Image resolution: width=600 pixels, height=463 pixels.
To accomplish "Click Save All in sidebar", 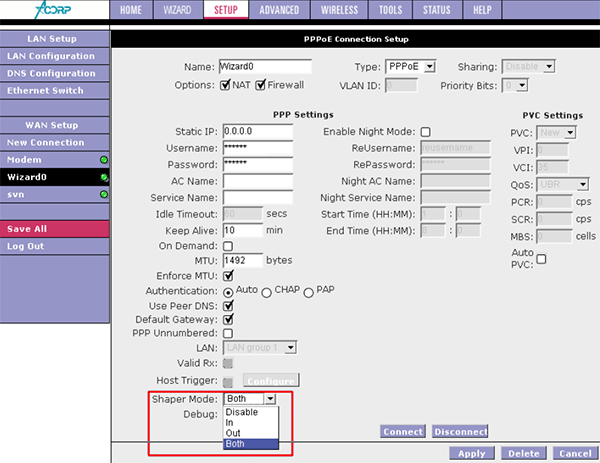I will [x=55, y=229].
